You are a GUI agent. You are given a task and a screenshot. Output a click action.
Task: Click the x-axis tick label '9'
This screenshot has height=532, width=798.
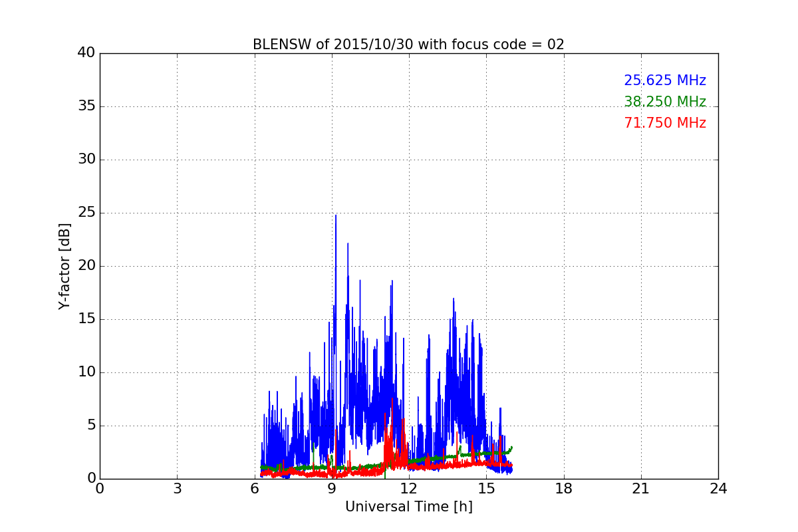click(x=332, y=489)
